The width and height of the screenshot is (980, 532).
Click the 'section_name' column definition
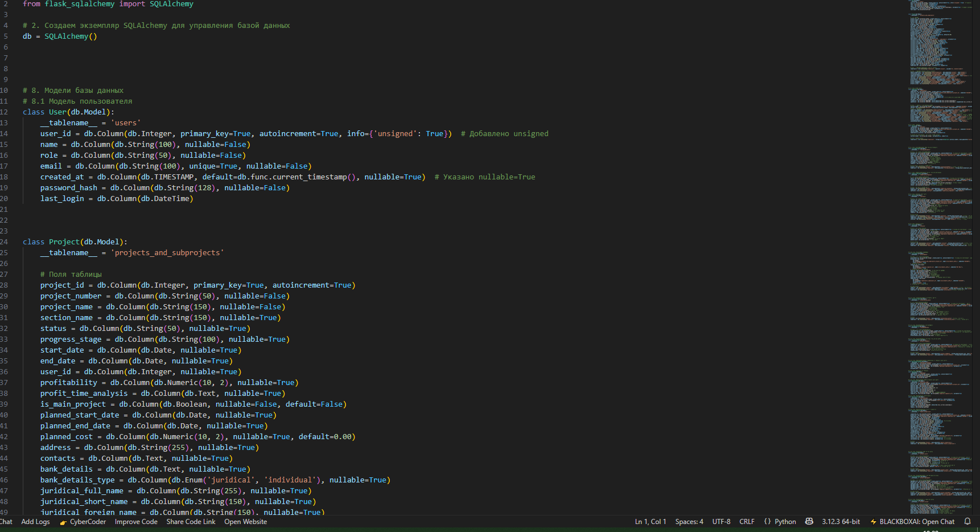coord(160,318)
